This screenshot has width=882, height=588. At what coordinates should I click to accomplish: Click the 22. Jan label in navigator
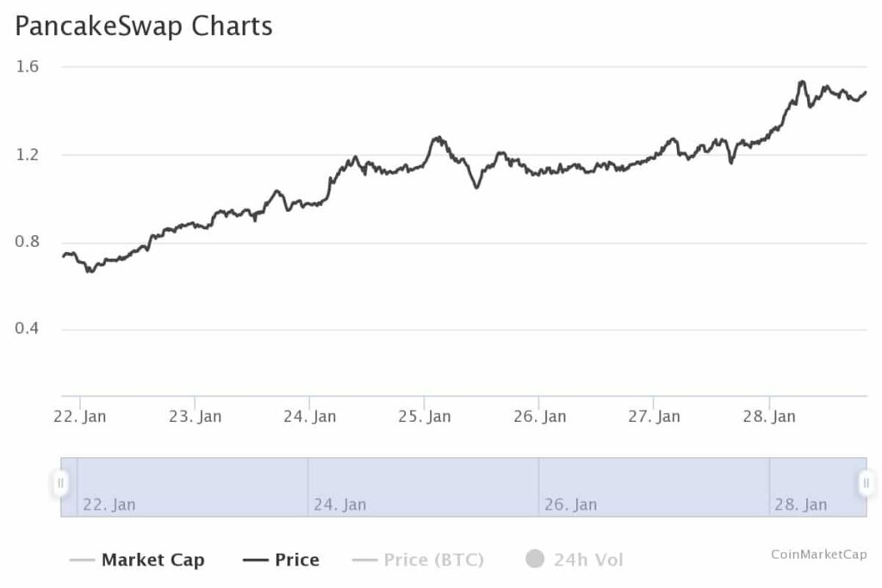(109, 504)
